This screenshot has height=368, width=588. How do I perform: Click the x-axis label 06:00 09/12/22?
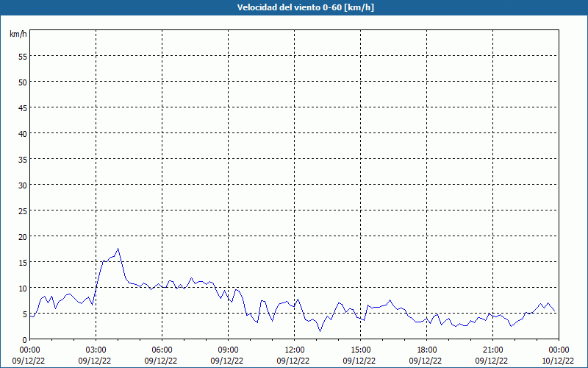tap(161, 355)
